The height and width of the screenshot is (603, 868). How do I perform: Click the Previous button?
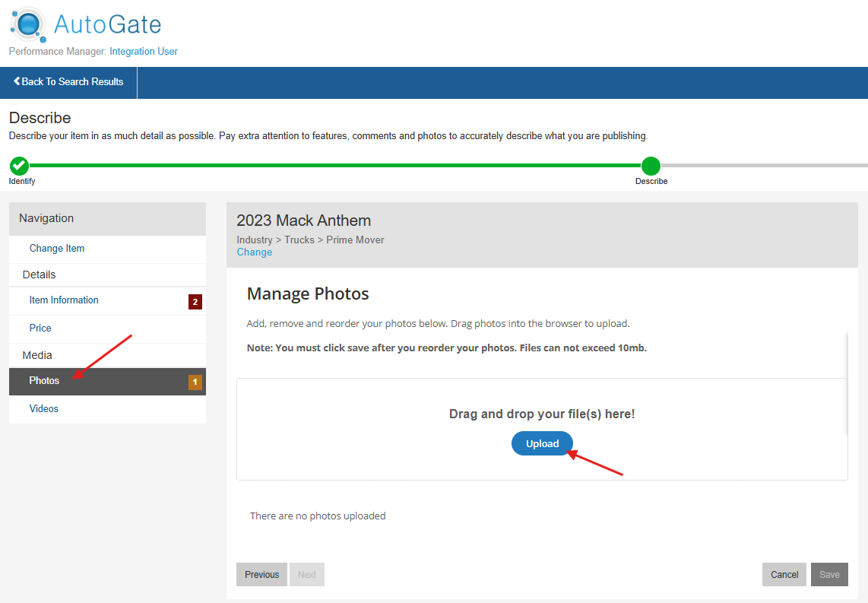coord(261,575)
